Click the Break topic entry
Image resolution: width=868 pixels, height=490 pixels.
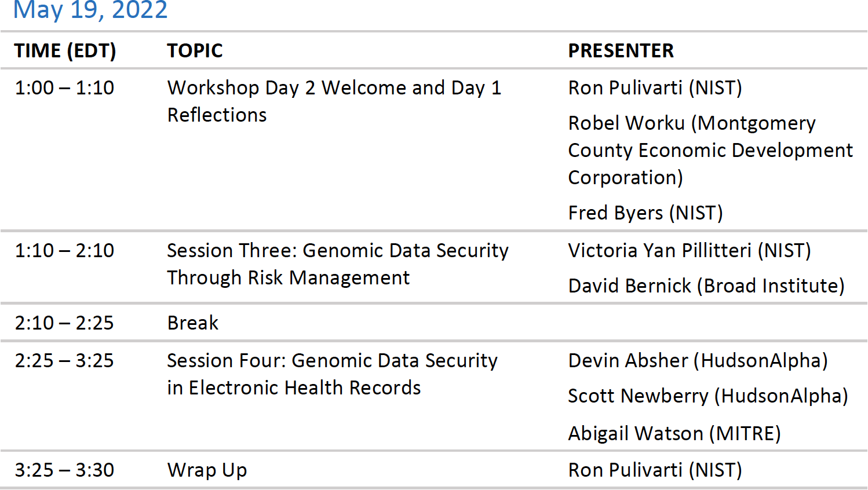[x=193, y=323]
